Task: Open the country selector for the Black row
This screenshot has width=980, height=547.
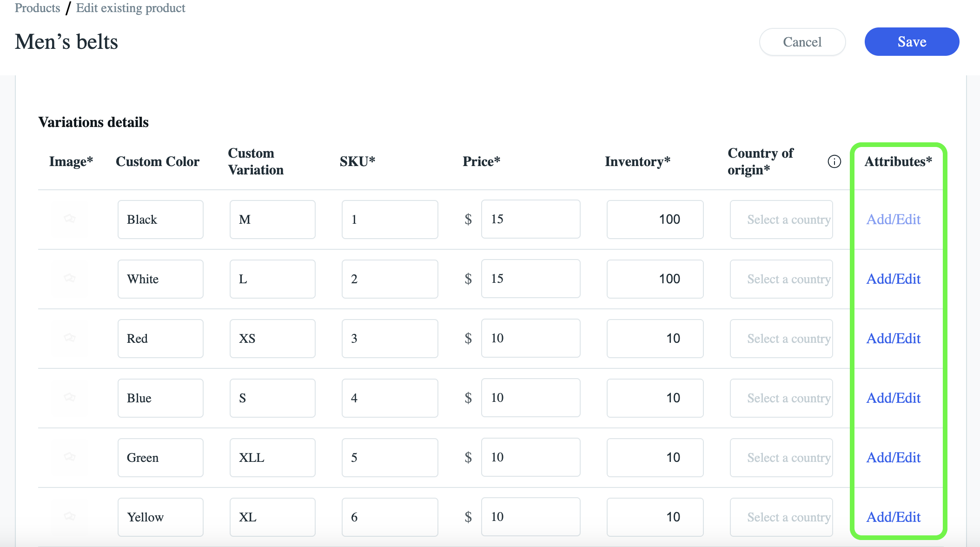Action: pos(781,219)
